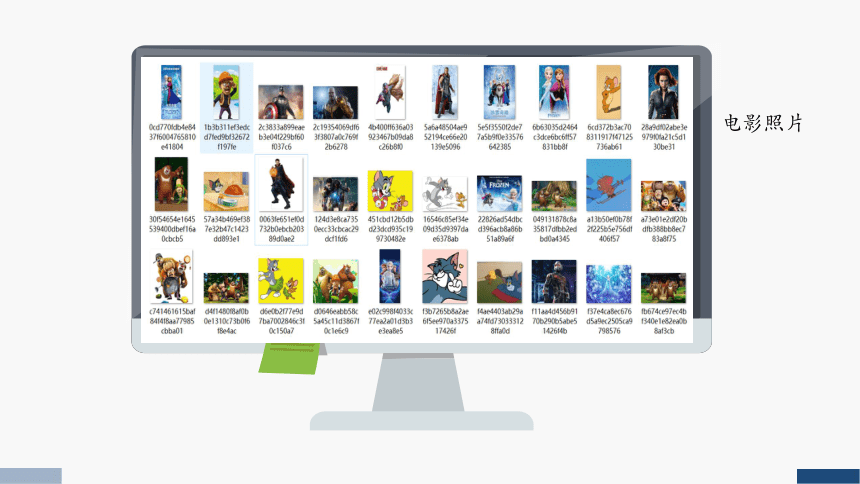860x484 pixels.
Task: Click filename starting 4b400ff636a03
Action: pos(390,137)
